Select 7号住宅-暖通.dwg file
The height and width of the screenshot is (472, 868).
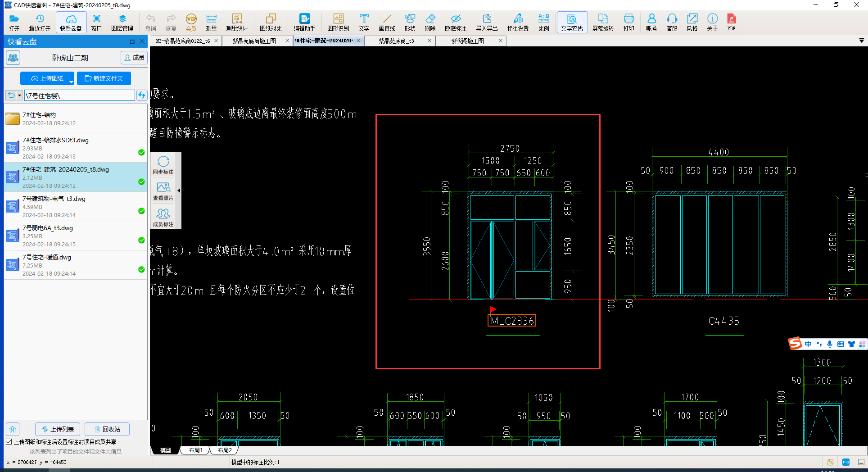coord(76,265)
